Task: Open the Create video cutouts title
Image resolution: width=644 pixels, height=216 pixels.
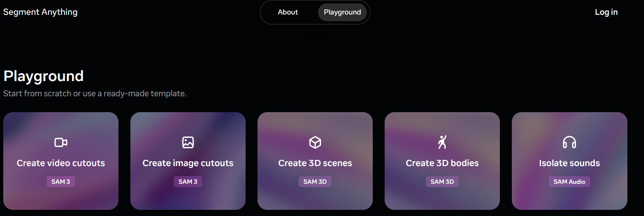Action: tap(61, 163)
